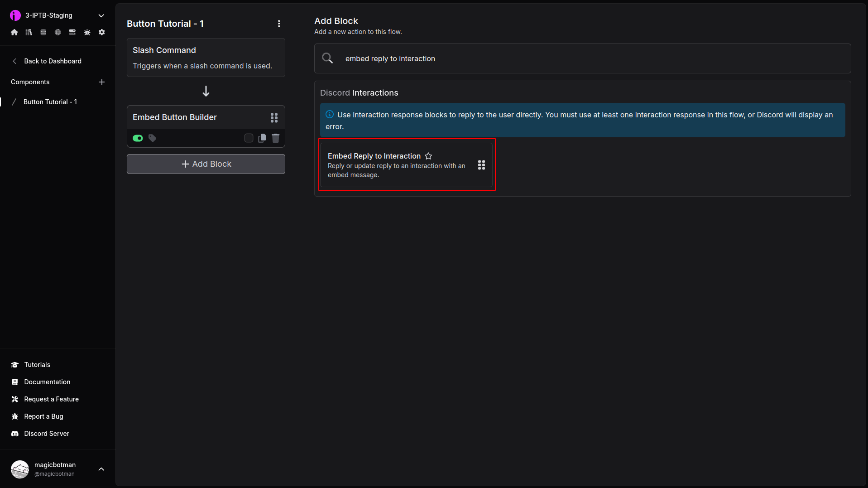Open the globe icon in the sidebar
This screenshot has width=868, height=488.
[x=58, y=32]
